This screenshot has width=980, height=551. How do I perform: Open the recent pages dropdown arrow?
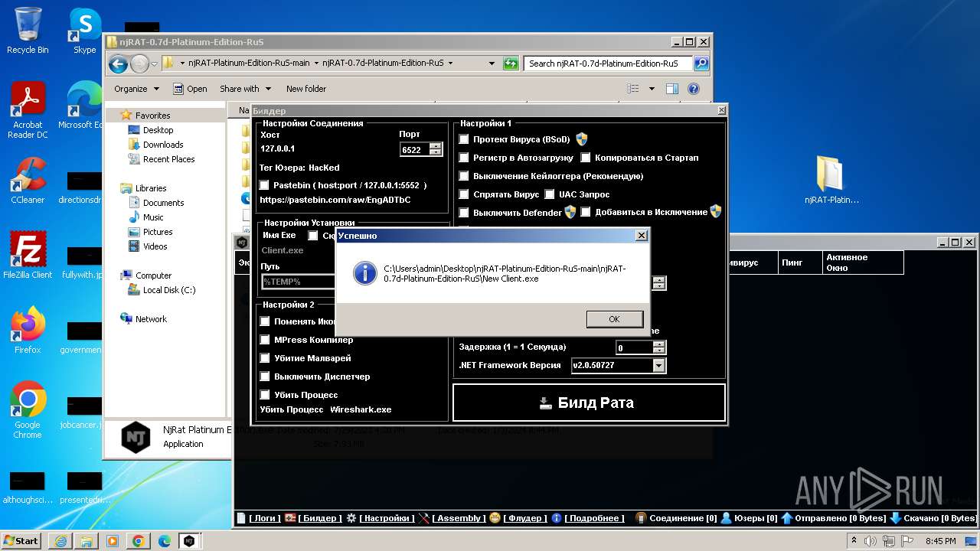pos(154,64)
